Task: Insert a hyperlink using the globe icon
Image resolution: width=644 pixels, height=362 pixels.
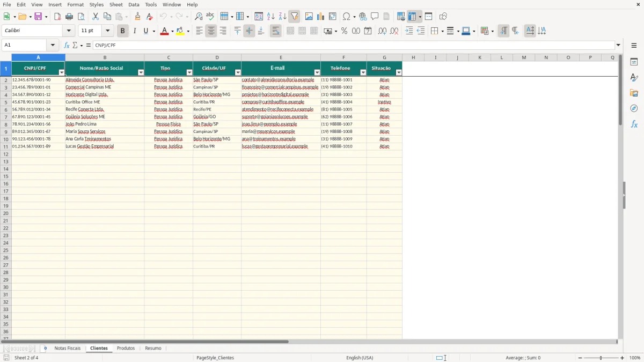Action: click(x=363, y=17)
